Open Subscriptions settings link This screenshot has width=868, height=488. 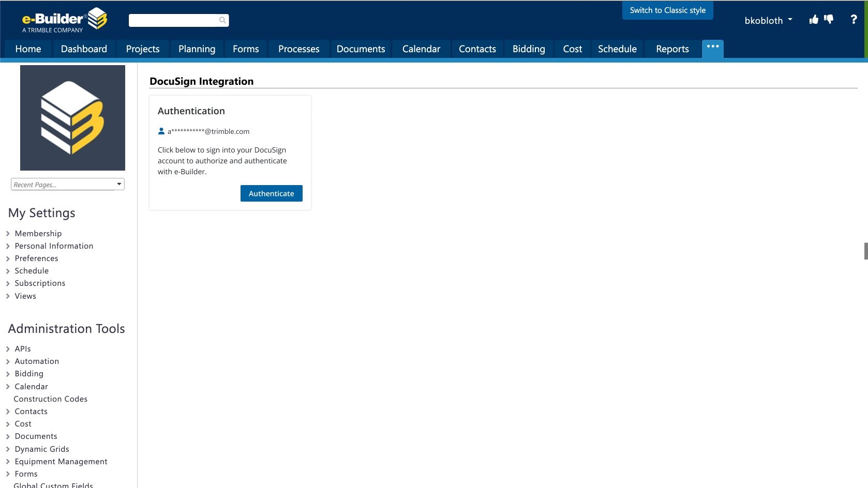point(40,283)
